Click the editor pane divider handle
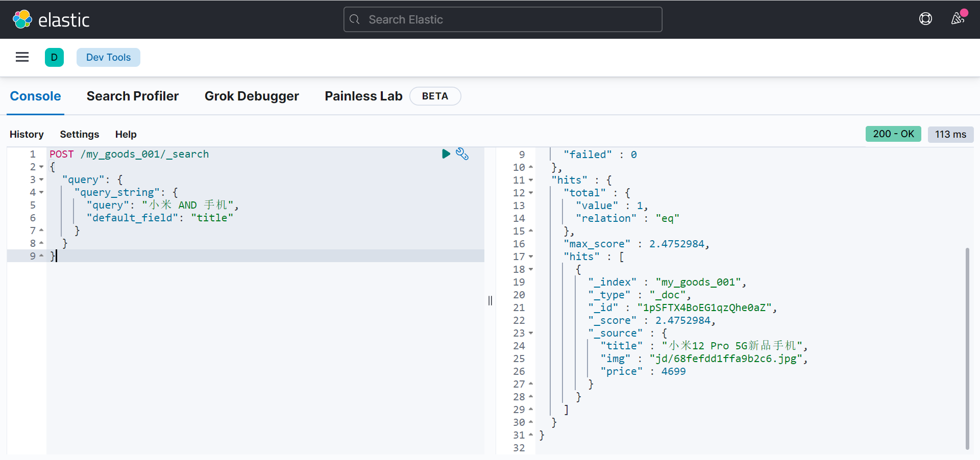 (490, 301)
